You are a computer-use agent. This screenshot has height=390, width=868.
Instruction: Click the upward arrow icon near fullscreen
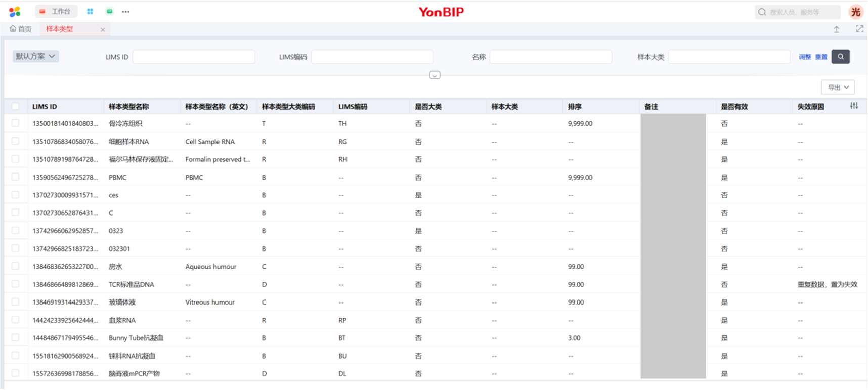pos(837,30)
